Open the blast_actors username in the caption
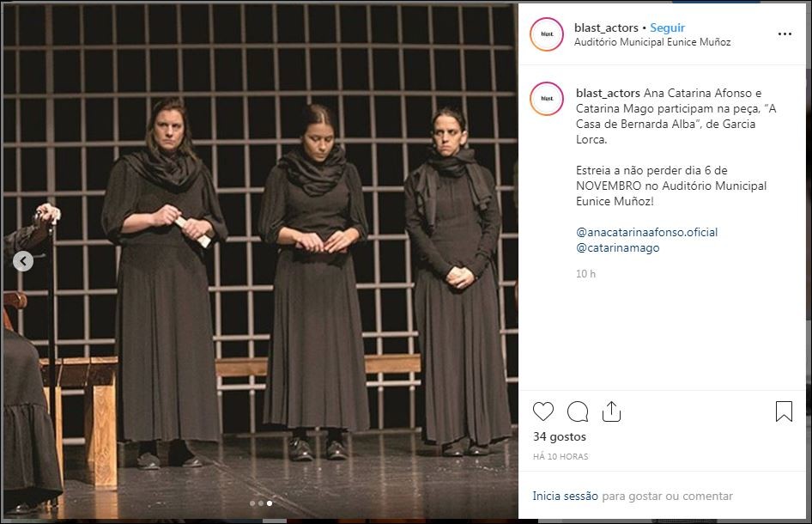Image resolution: width=812 pixels, height=524 pixels. [x=608, y=94]
